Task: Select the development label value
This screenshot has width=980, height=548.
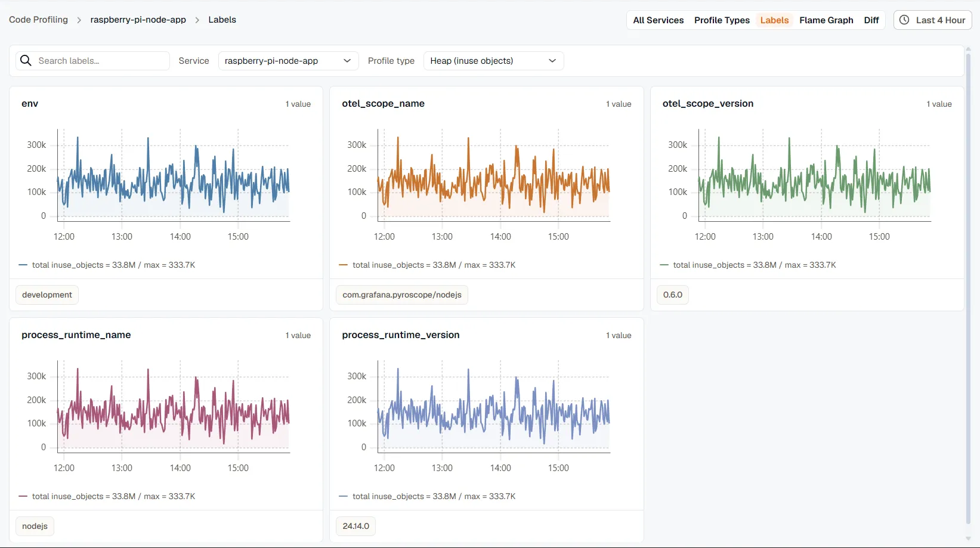Action: click(47, 295)
